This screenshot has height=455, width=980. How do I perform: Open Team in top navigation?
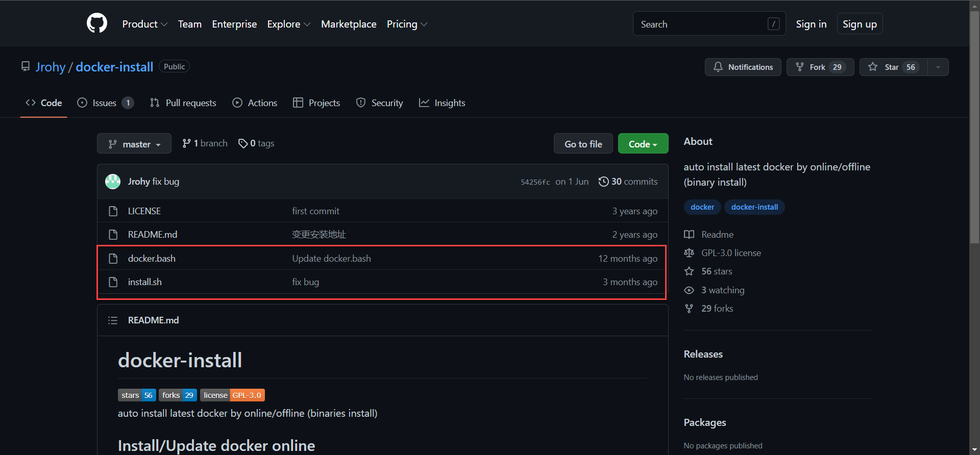[190, 24]
